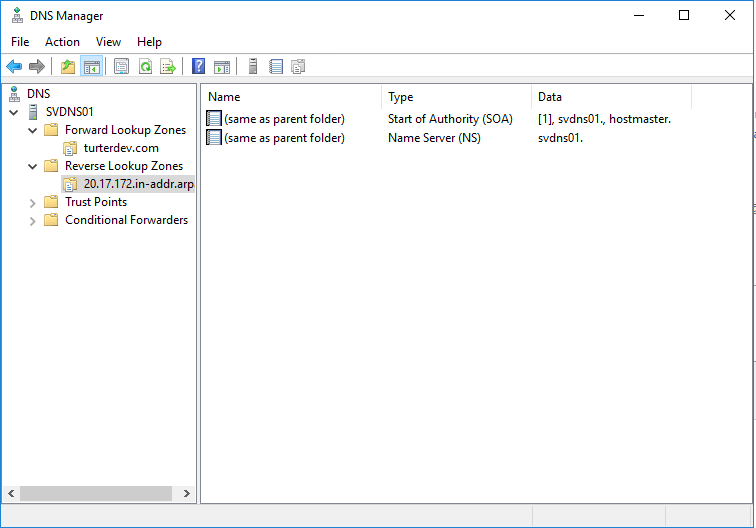Select Forward Lookup Zones label
The image size is (756, 528).
tap(125, 130)
